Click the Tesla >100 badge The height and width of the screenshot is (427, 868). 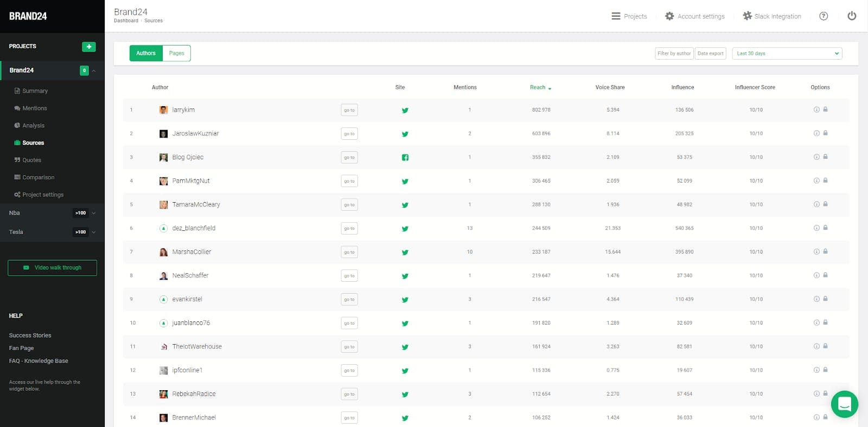[x=80, y=232]
